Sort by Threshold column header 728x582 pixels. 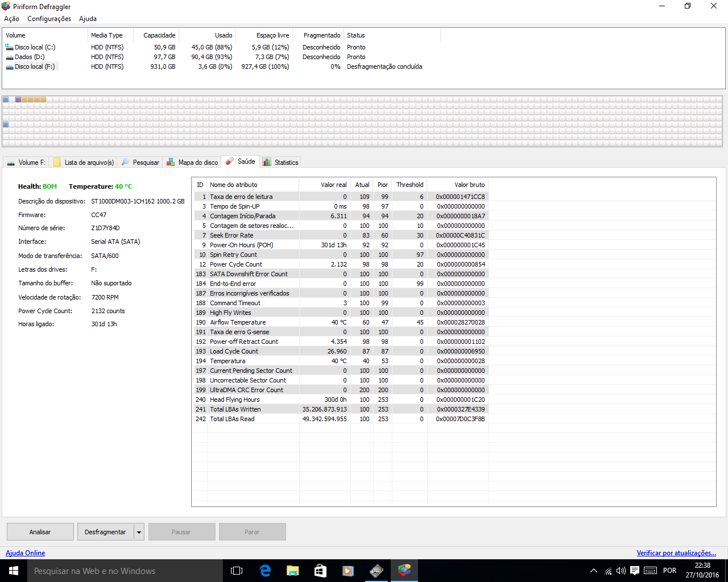point(409,185)
